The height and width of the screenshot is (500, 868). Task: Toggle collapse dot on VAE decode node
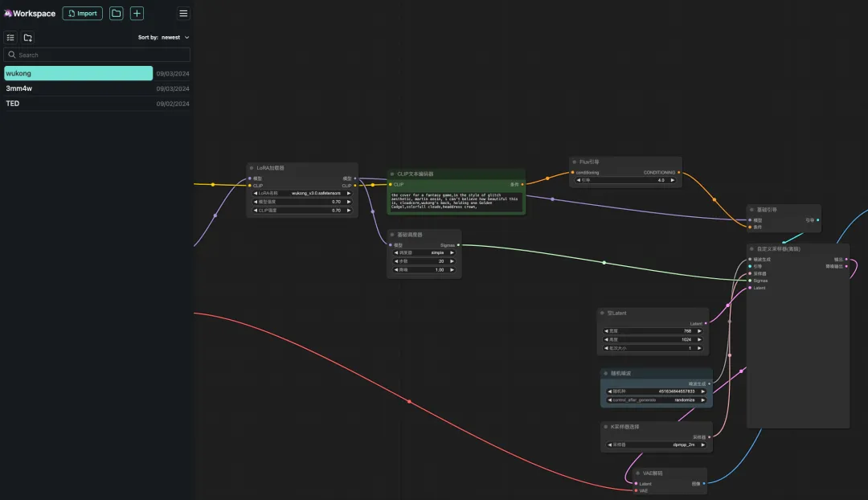[x=638, y=473]
